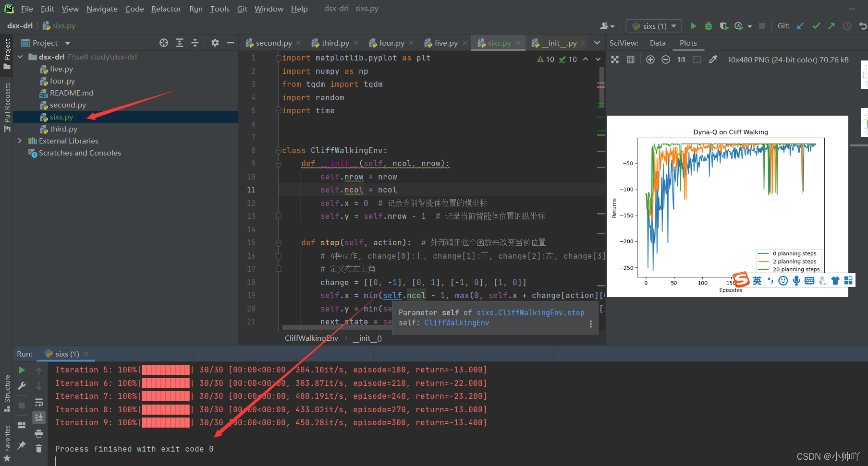
Task: Restore layout icon in Run panel
Action: [x=22, y=425]
